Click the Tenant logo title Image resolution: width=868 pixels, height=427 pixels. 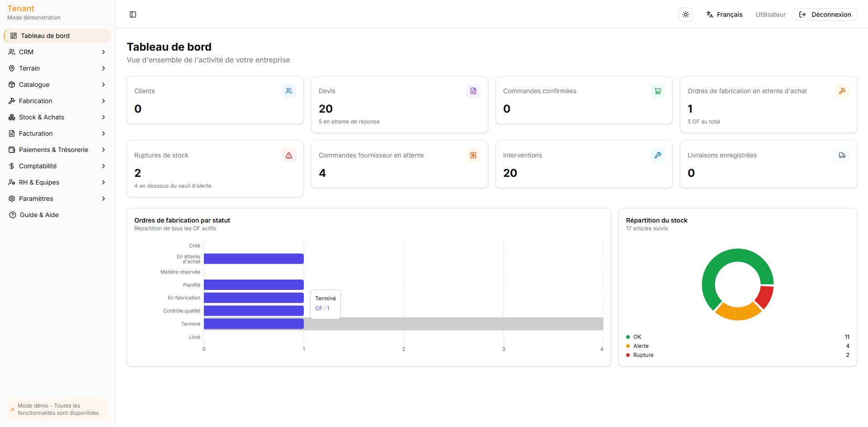pyautogui.click(x=21, y=9)
